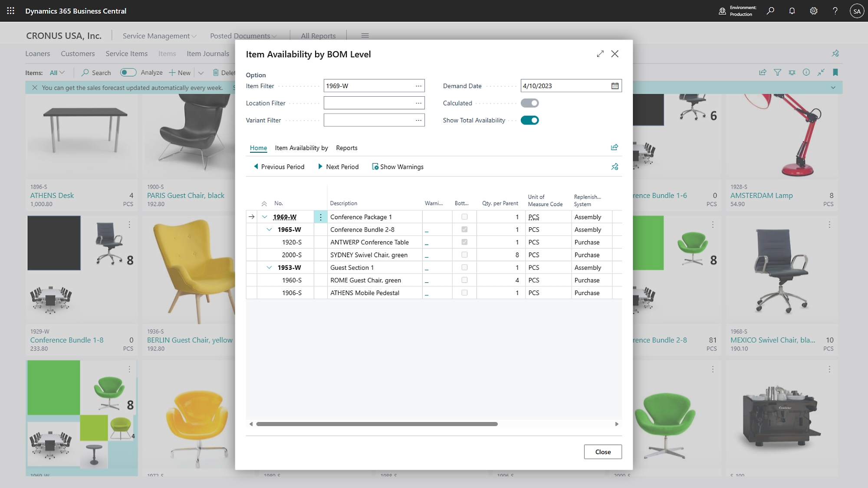
Task: Open ATHENS Desk item card
Action: [x=52, y=195]
